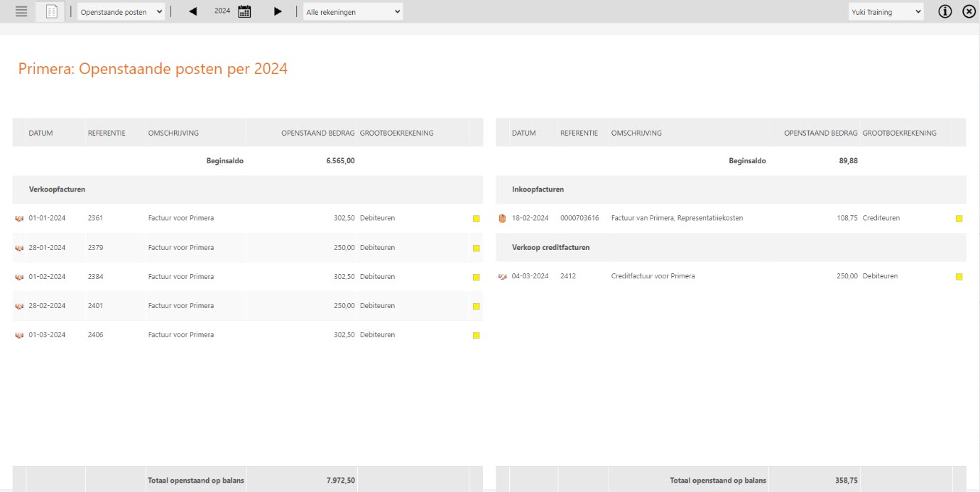Click the document report icon
The width and height of the screenshot is (980, 492).
pos(51,11)
